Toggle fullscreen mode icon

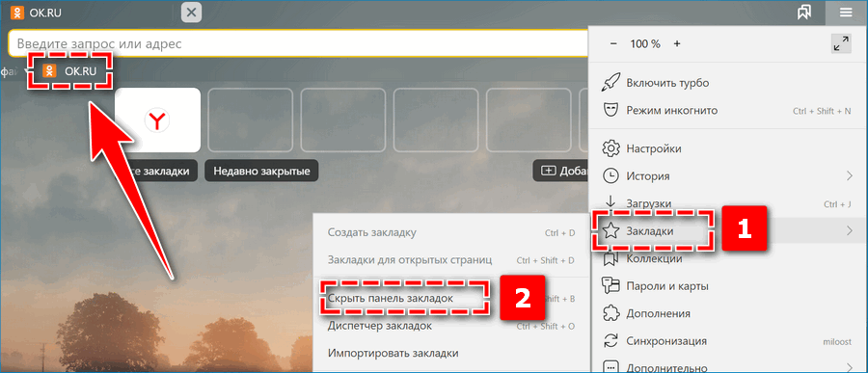841,43
